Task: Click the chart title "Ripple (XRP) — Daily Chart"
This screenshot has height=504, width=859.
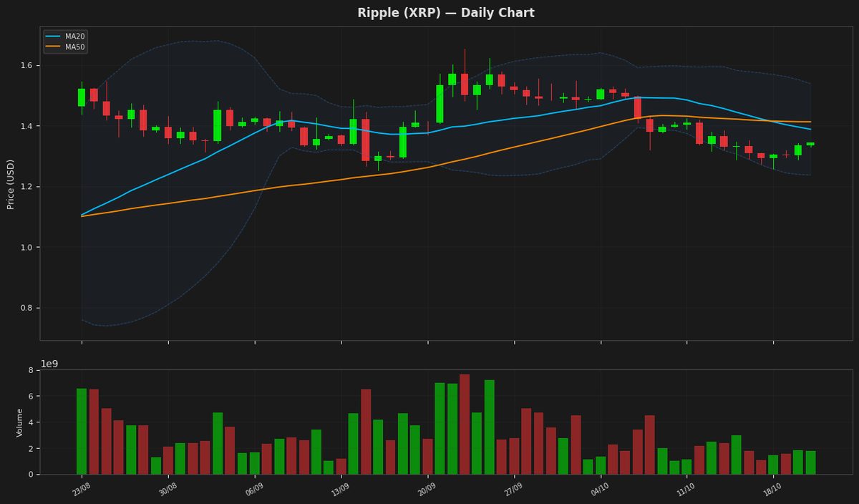Action: [445, 13]
